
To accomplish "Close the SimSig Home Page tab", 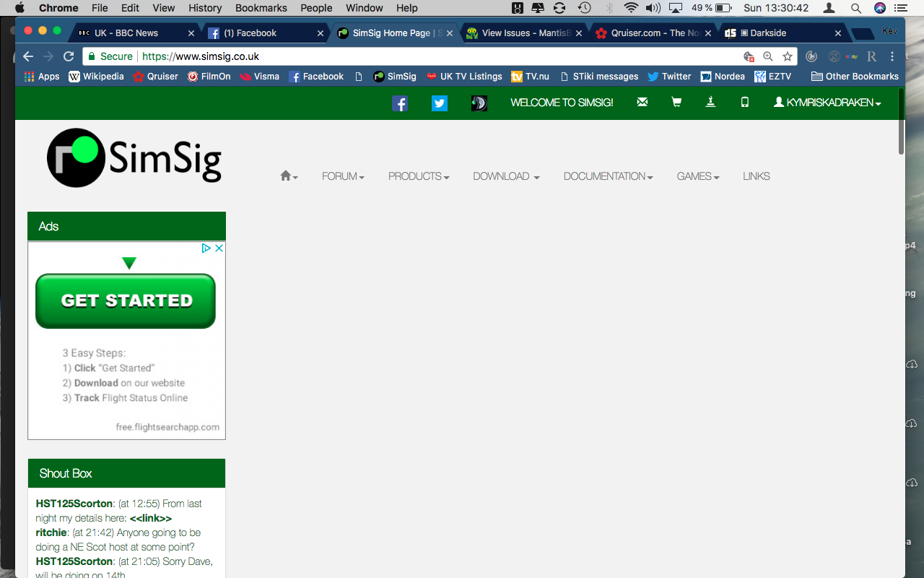I will 450,33.
